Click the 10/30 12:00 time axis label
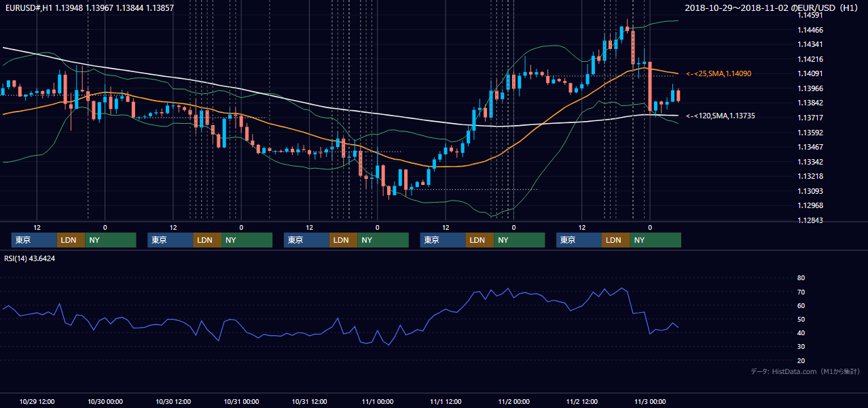This screenshot has height=408, width=868. pyautogui.click(x=173, y=402)
